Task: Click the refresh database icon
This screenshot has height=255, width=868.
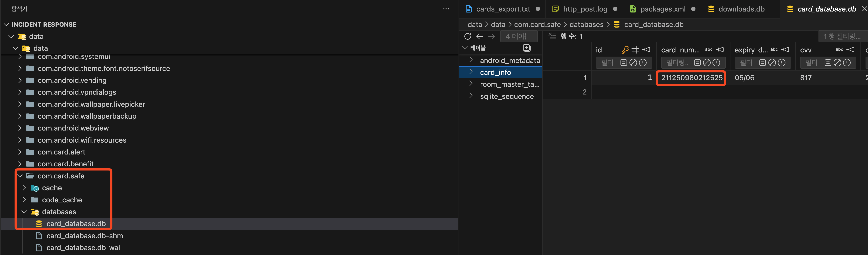Action: coord(467,36)
